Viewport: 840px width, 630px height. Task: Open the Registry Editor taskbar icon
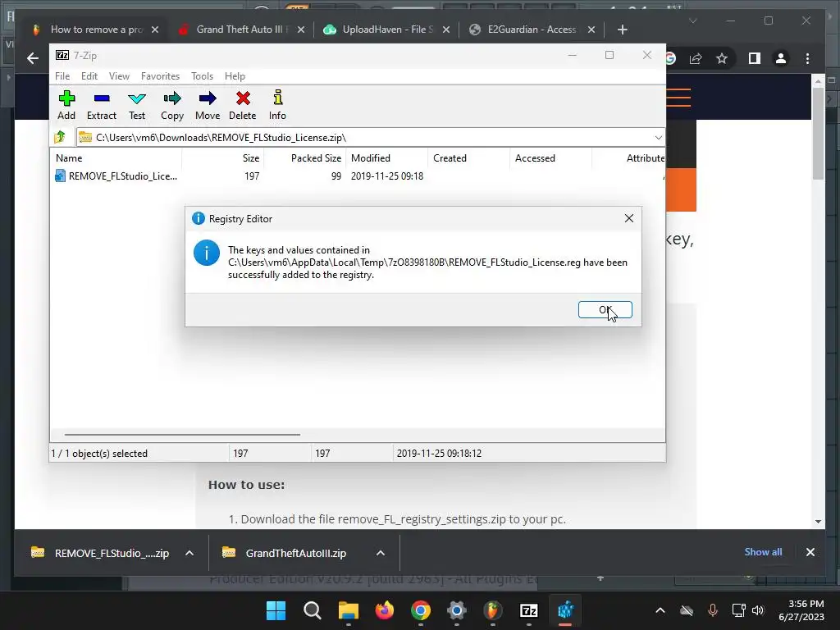point(565,610)
